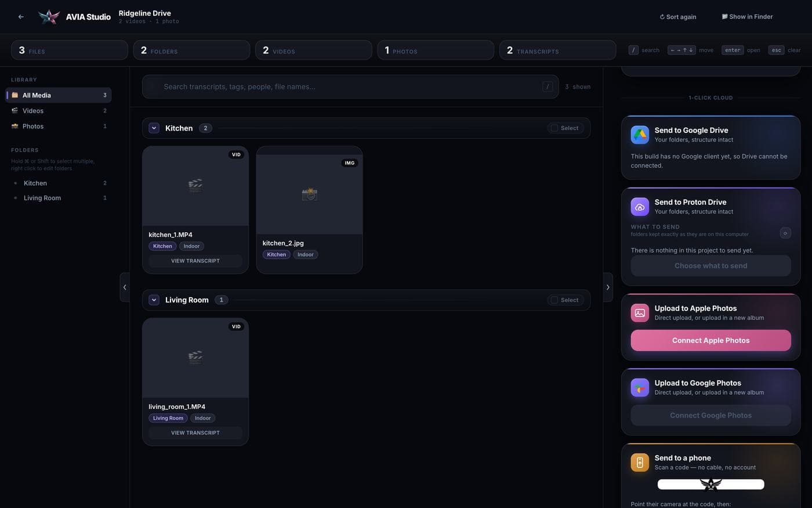Image resolution: width=812 pixels, height=508 pixels.
Task: Click the Choose what to send button
Action: coord(710,266)
